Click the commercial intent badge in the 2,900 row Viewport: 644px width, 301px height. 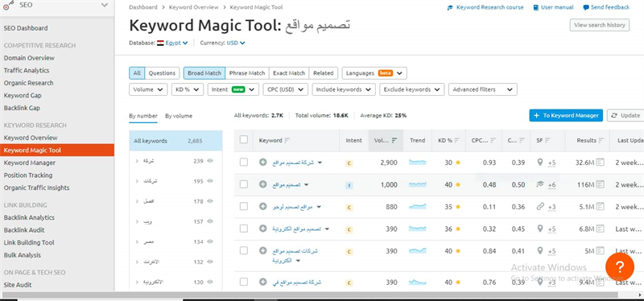(x=349, y=163)
